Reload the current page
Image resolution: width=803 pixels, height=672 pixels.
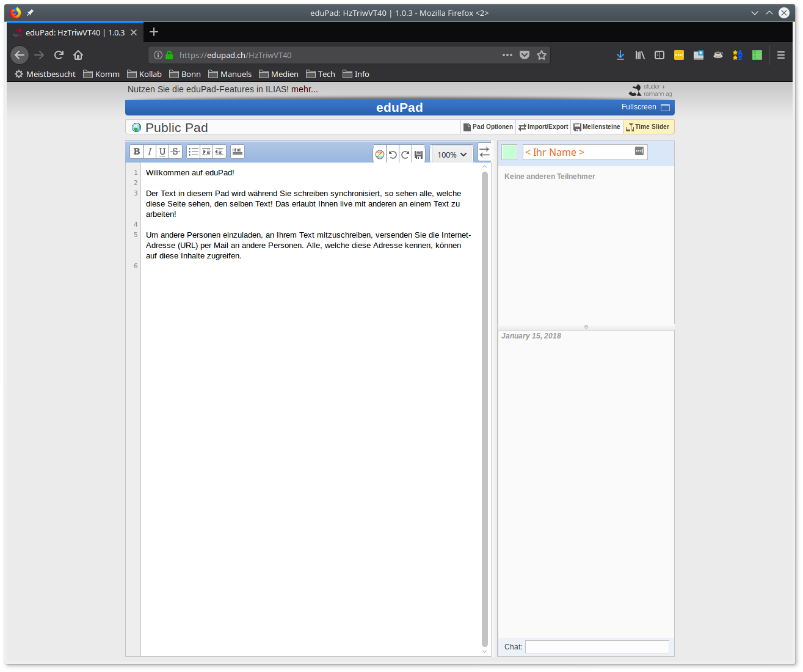coord(59,55)
